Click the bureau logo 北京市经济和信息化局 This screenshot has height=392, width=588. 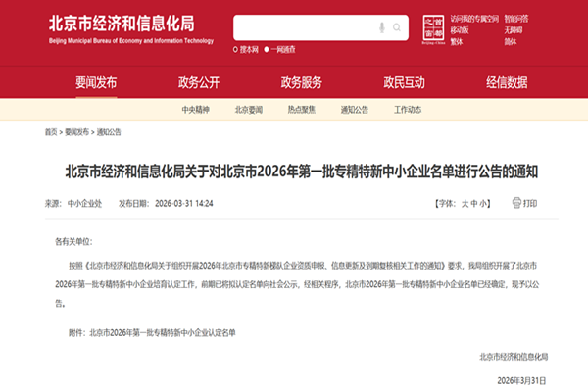122,24
